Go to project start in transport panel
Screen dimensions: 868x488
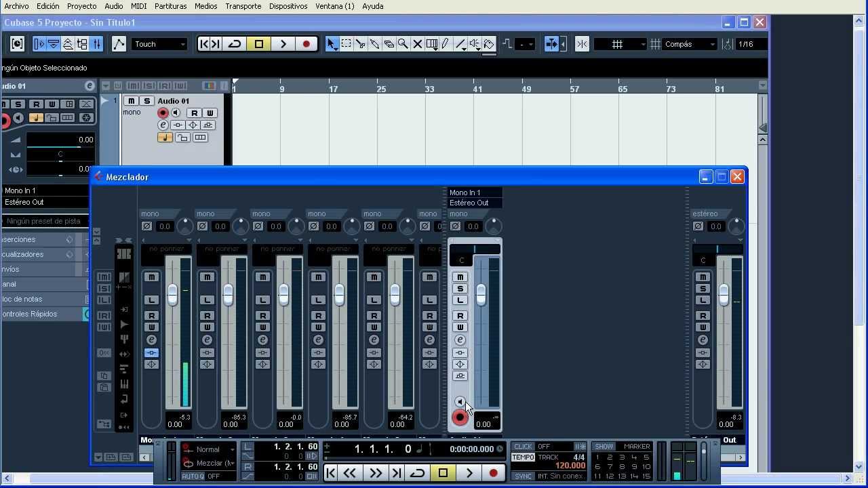(x=330, y=473)
